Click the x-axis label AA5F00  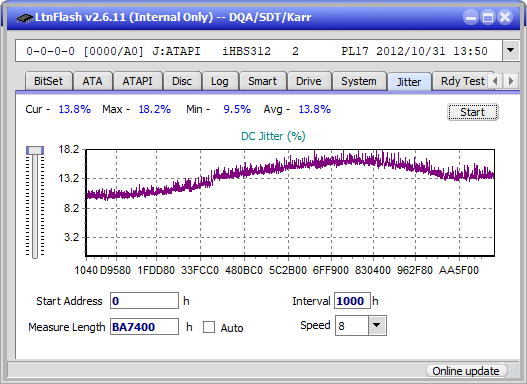459,270
